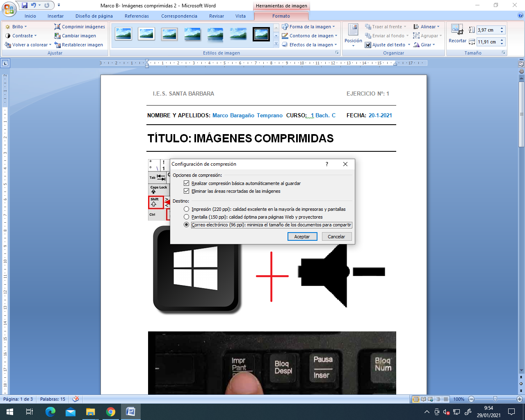Open the Vista tab
Viewport: 525px width, 420px height.
[241, 16]
